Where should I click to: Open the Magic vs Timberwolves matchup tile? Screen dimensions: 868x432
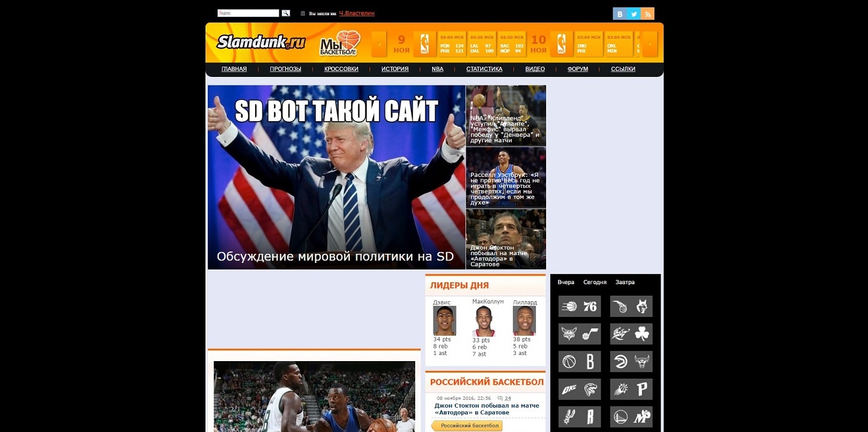pyautogui.click(x=631, y=307)
